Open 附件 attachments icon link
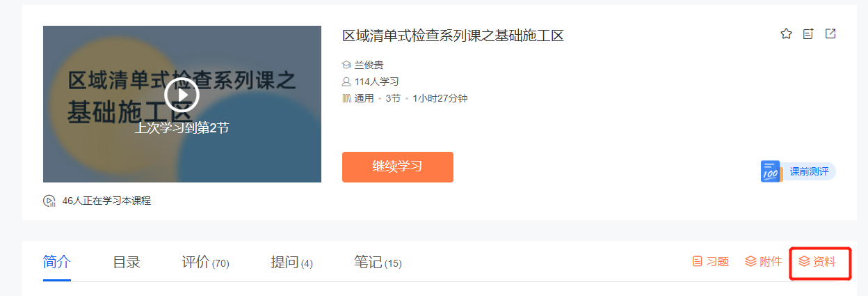Screen dimensions: 868x296 point(750,262)
